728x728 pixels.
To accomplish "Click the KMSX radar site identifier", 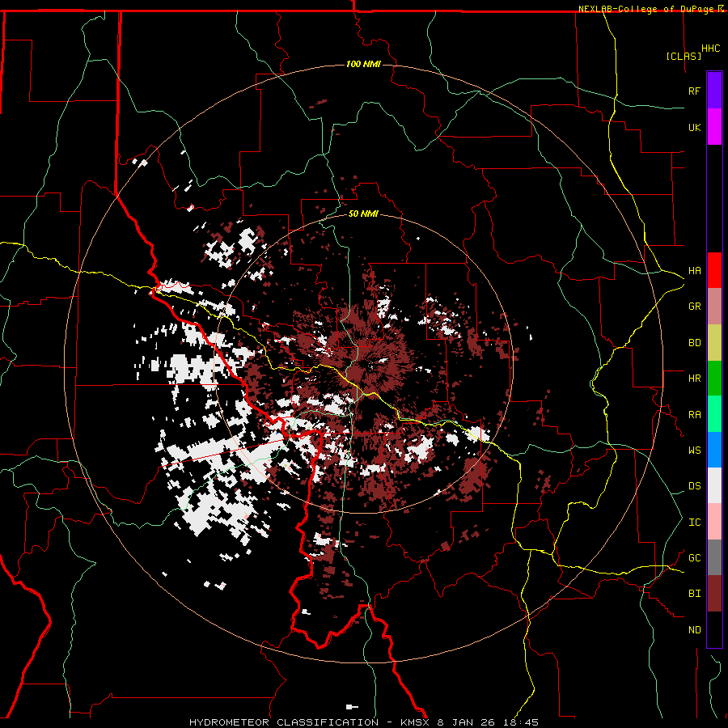I will click(x=417, y=722).
